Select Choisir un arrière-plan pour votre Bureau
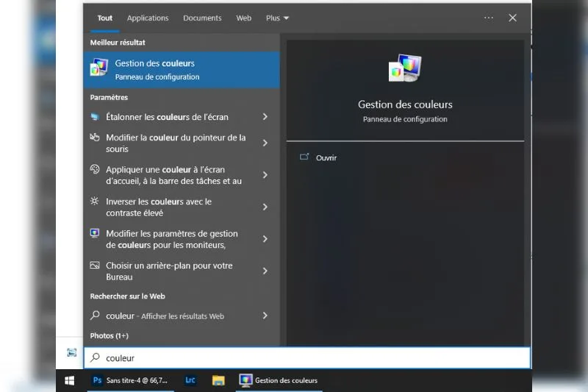This screenshot has height=392, width=588. 182,271
